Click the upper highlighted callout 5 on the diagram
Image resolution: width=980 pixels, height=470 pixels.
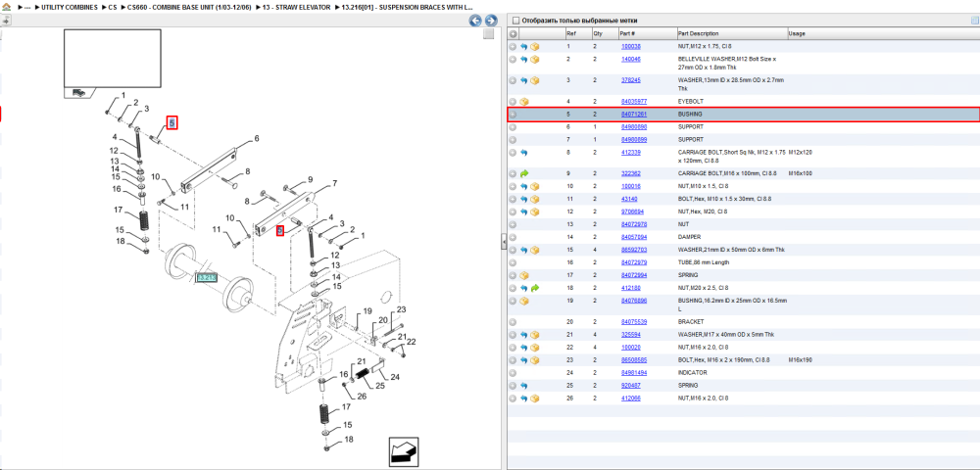click(x=171, y=123)
